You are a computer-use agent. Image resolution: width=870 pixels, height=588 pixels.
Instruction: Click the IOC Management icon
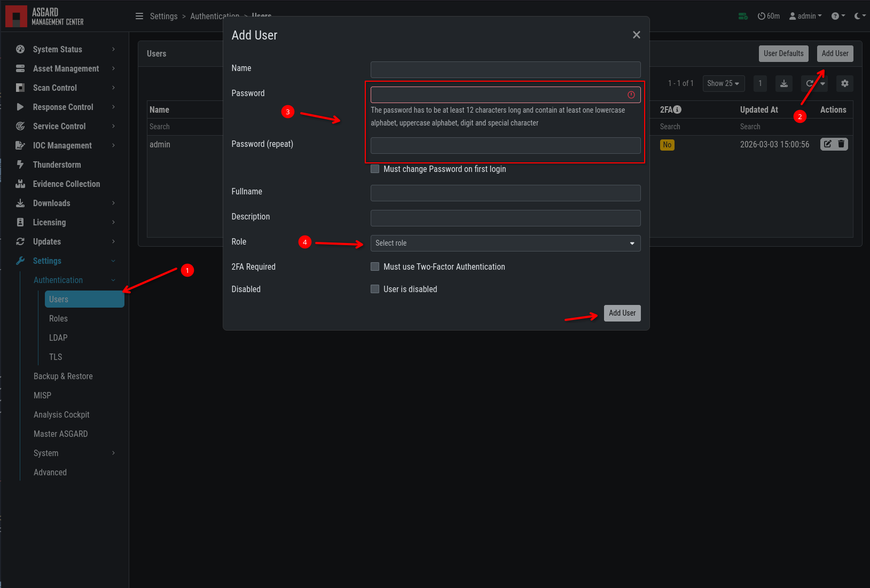pyautogui.click(x=20, y=145)
